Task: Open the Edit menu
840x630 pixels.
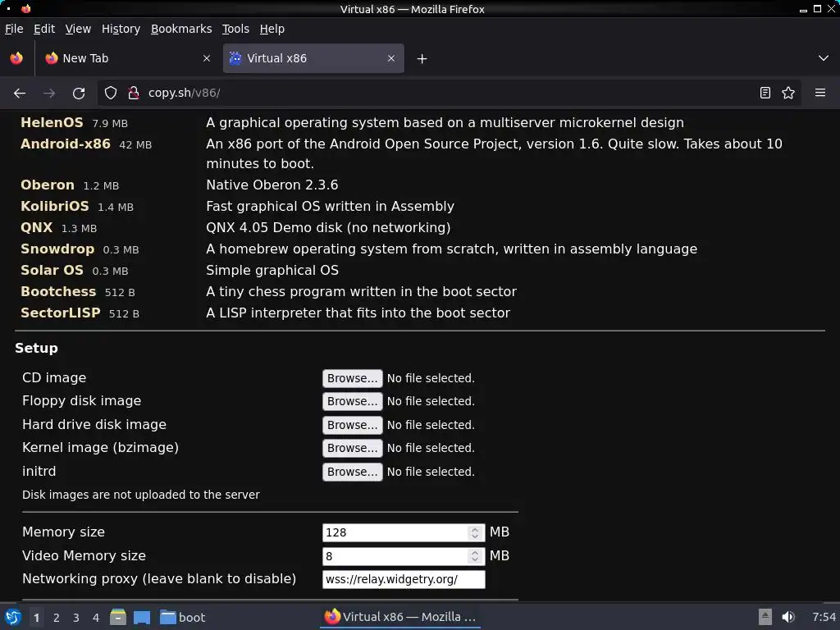Action: [x=44, y=29]
